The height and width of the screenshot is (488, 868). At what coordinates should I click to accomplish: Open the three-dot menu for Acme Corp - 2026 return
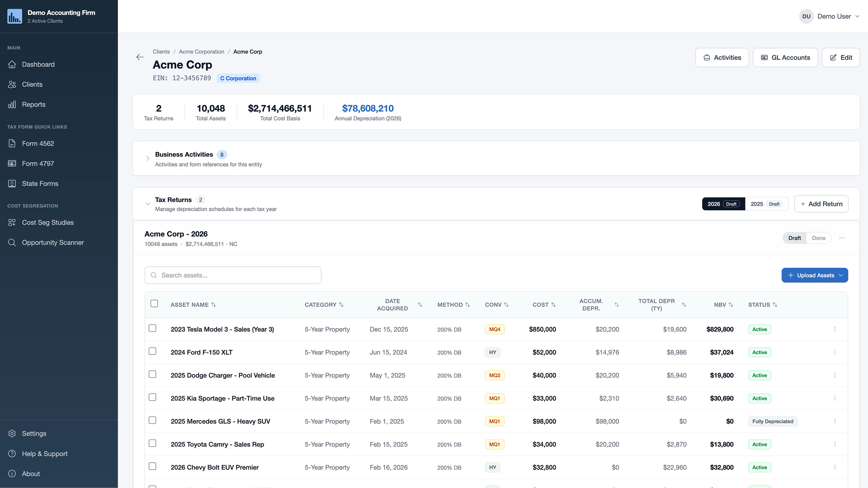pos(842,238)
